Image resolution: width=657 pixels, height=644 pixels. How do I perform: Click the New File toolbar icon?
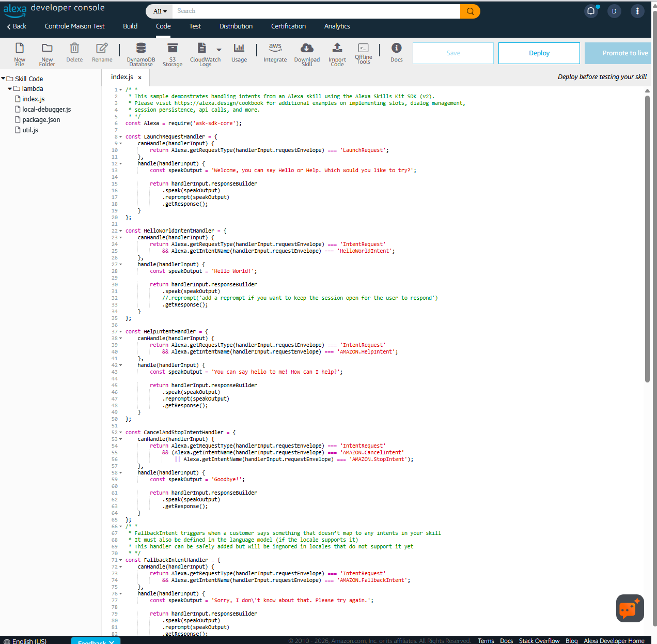(20, 49)
